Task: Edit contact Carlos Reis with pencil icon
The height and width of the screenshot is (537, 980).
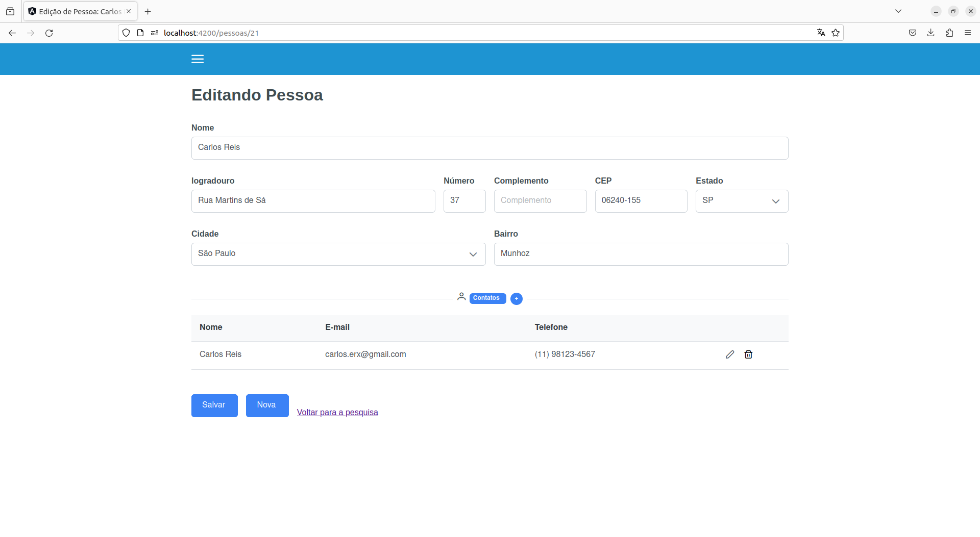Action: (730, 354)
